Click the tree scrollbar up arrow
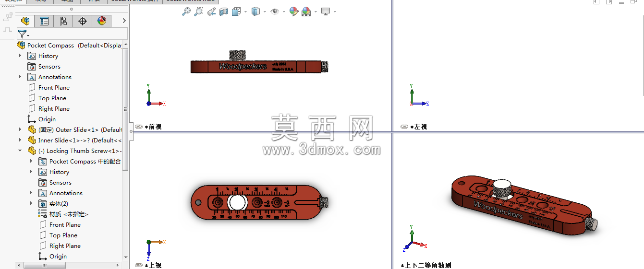Screen dimensions: 644x269 point(126,45)
